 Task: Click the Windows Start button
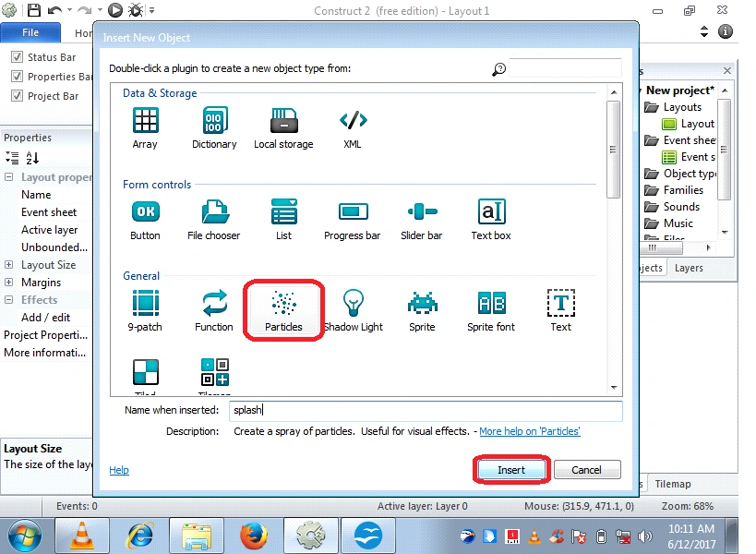(x=24, y=536)
